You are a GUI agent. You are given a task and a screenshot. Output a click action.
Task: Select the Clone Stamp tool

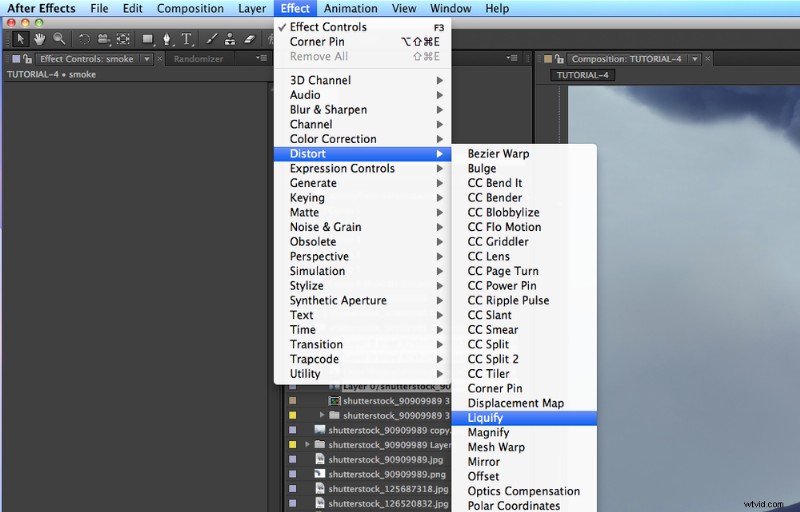coord(230,39)
